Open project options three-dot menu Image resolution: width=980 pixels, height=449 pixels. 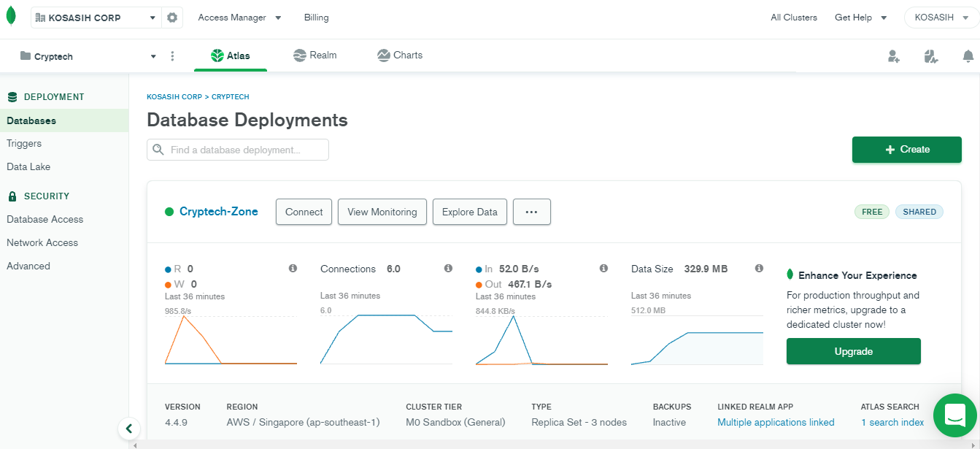172,56
